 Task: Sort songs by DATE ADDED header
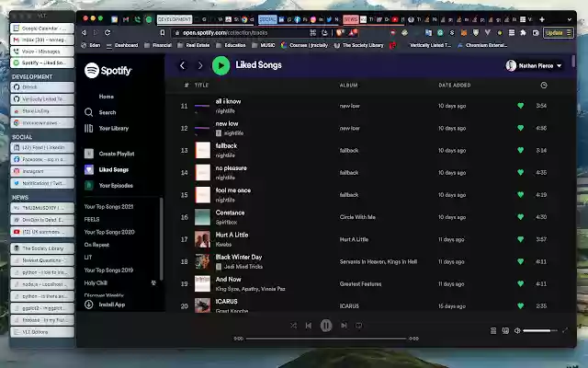pyautogui.click(x=455, y=86)
